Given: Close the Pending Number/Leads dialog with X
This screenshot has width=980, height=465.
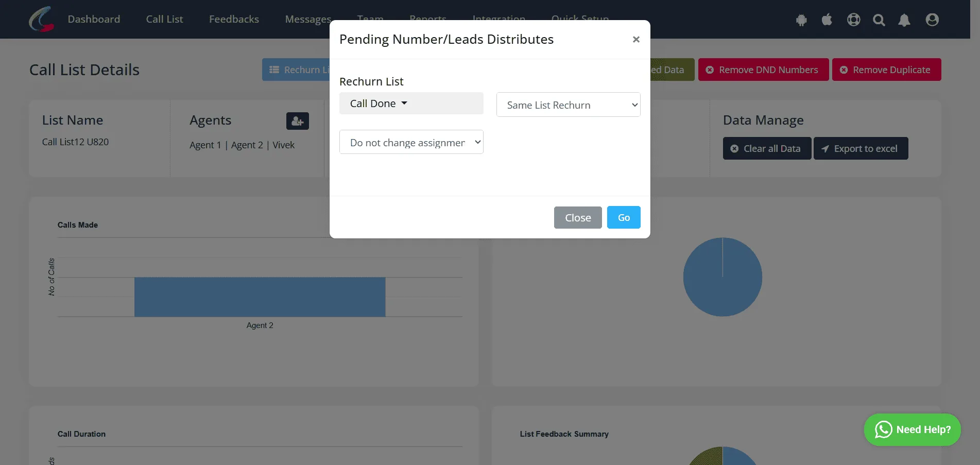Looking at the screenshot, I should click(x=636, y=39).
